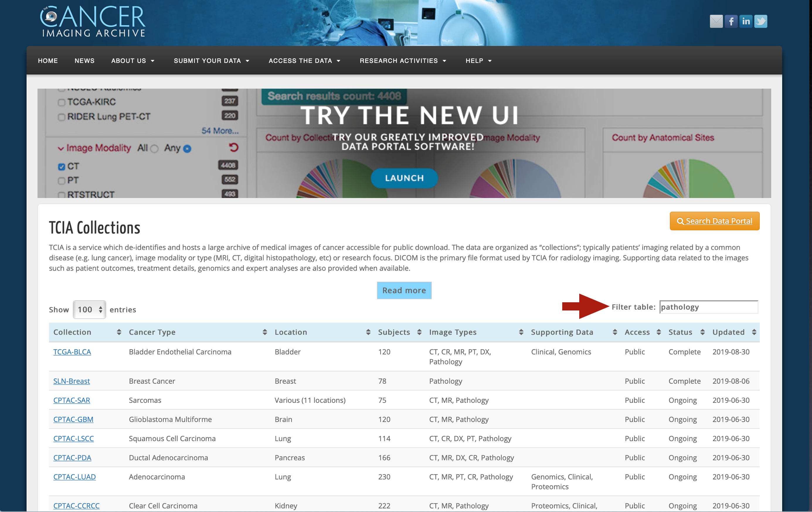Select the 'Glioblastoma Multiforme' cell

click(x=170, y=419)
